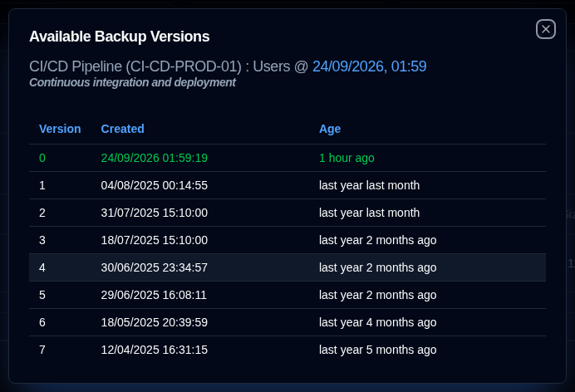Viewport: 575px width, 392px height.
Task: Click the age cell of version 5
Action: [x=378, y=296]
